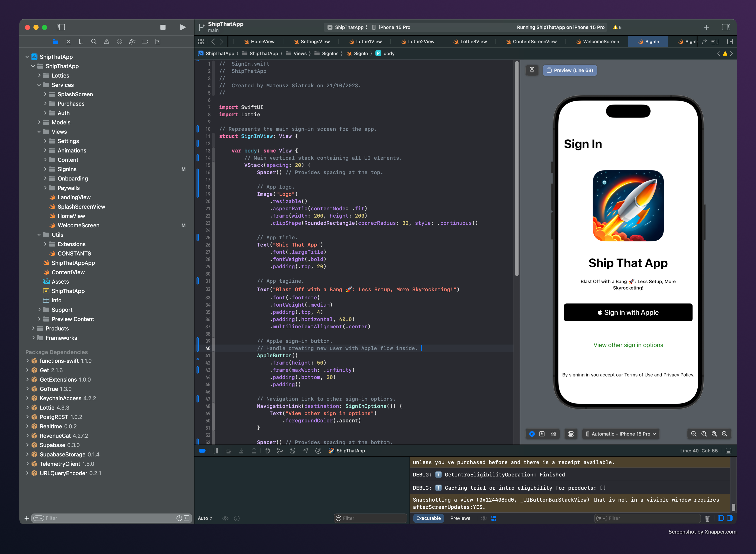Viewport: 756px width, 554px height.
Task: Switch to the SettingsView tab
Action: (x=312, y=42)
